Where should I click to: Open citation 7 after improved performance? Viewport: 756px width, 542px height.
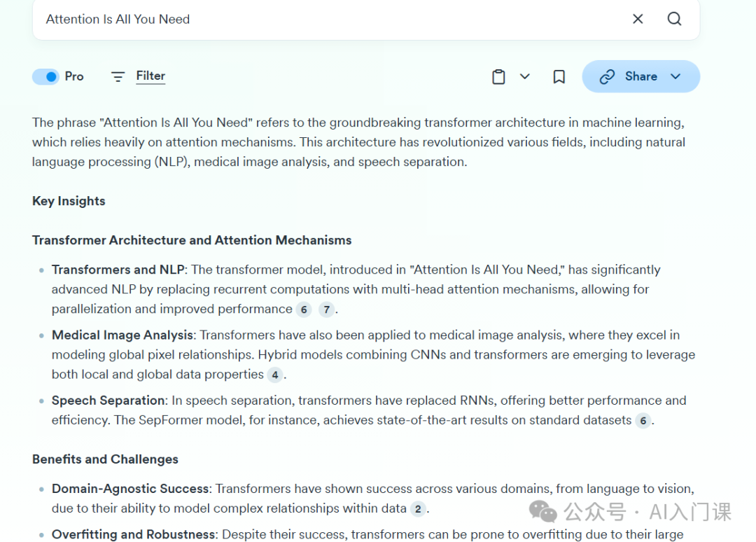[326, 310]
